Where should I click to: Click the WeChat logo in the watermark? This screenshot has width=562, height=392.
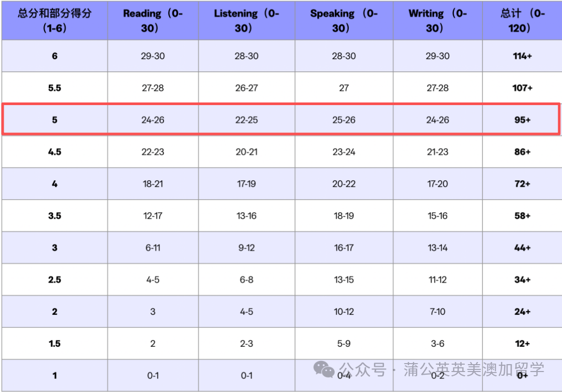(x=324, y=370)
